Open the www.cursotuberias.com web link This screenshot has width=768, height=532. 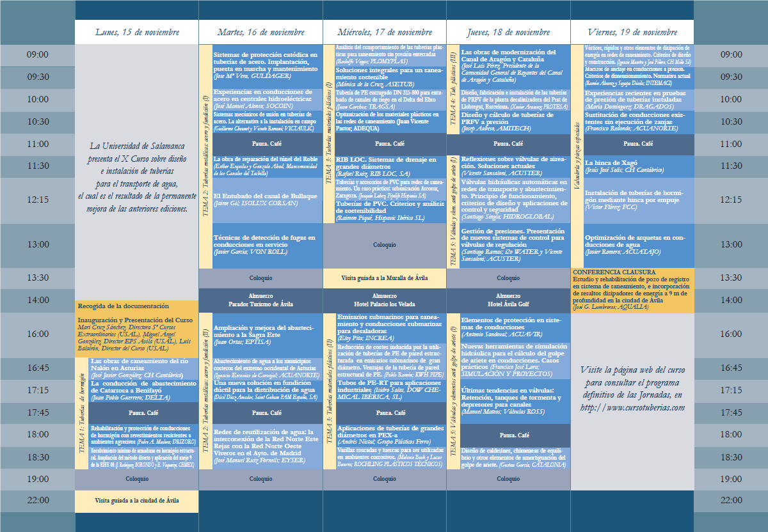tap(632, 407)
